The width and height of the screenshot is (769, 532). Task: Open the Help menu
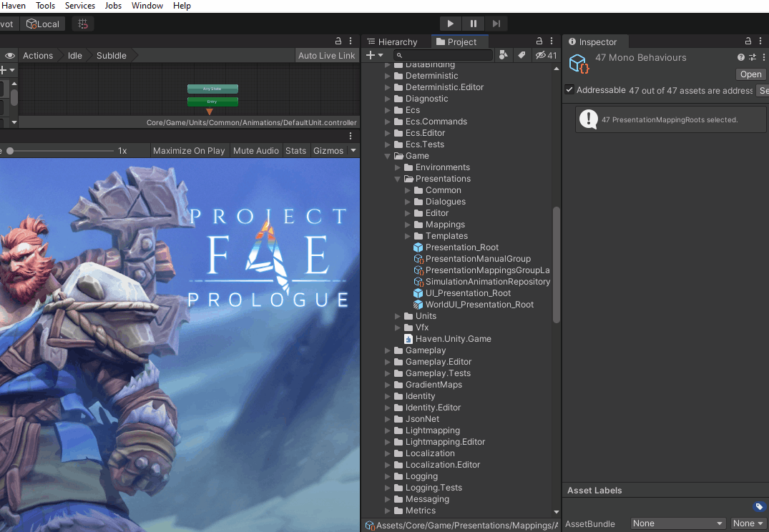coord(182,6)
